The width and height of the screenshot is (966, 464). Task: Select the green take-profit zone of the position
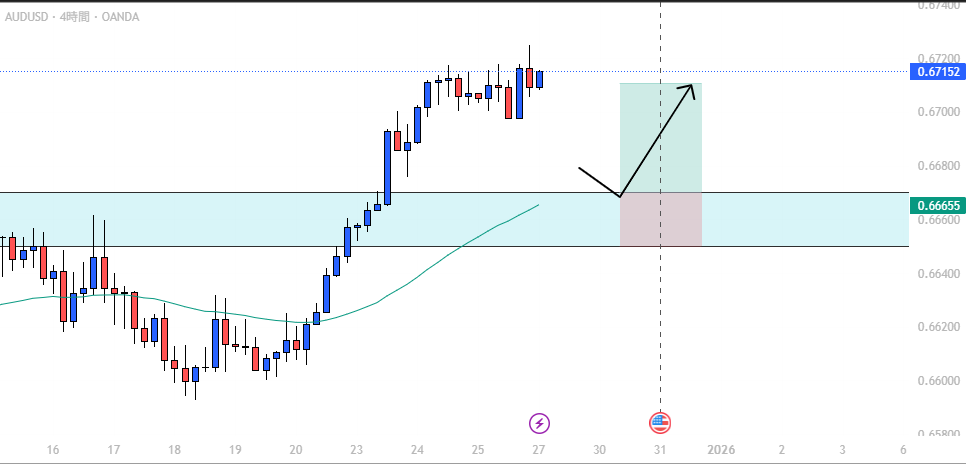pyautogui.click(x=660, y=138)
